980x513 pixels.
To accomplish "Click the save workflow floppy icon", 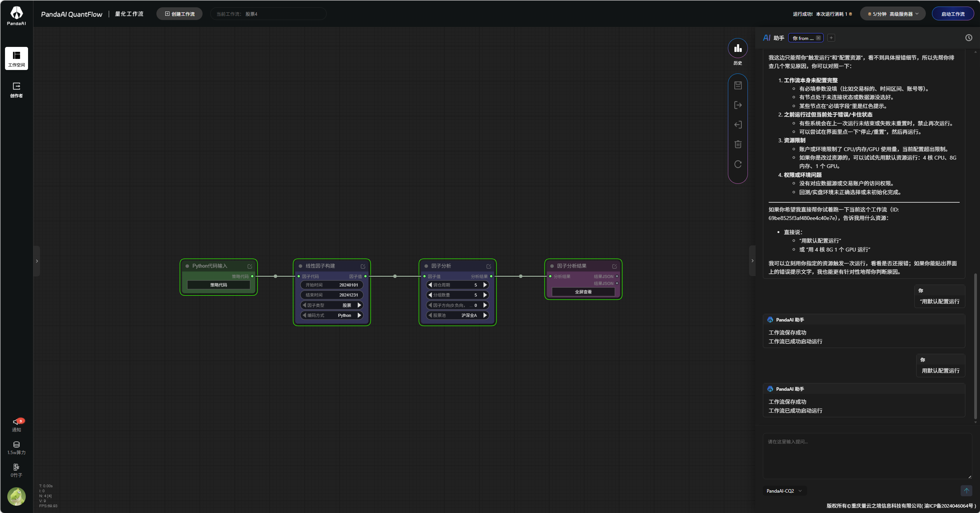I will click(738, 85).
